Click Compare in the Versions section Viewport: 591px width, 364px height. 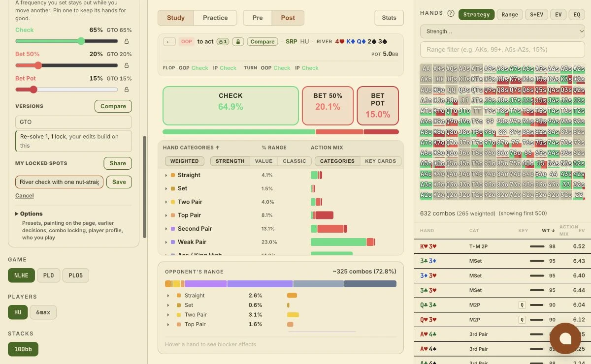tap(113, 106)
